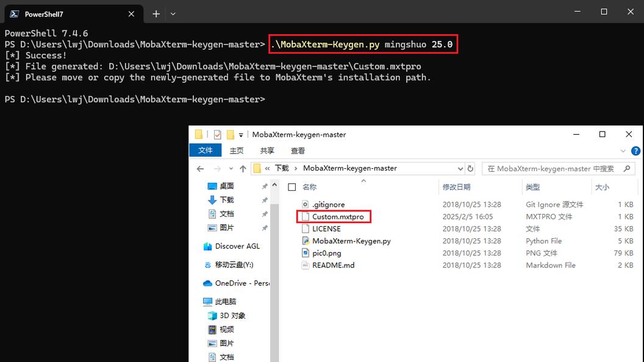The height and width of the screenshot is (362, 644).
Task: Open pinned 图片 in quick access
Action: (226, 228)
